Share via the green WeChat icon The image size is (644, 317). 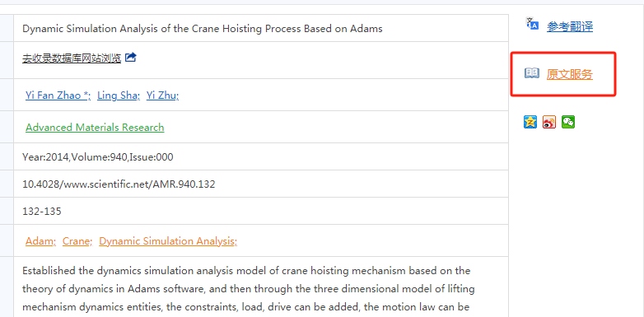568,122
